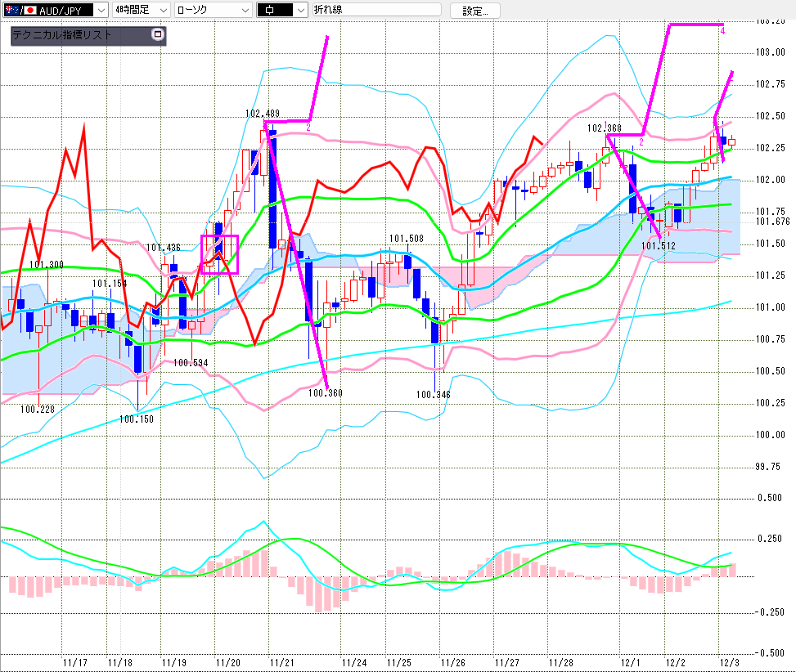This screenshot has width=796, height=672.
Task: Open the AUD/JPY currency pair dropdown
Action: [x=100, y=11]
